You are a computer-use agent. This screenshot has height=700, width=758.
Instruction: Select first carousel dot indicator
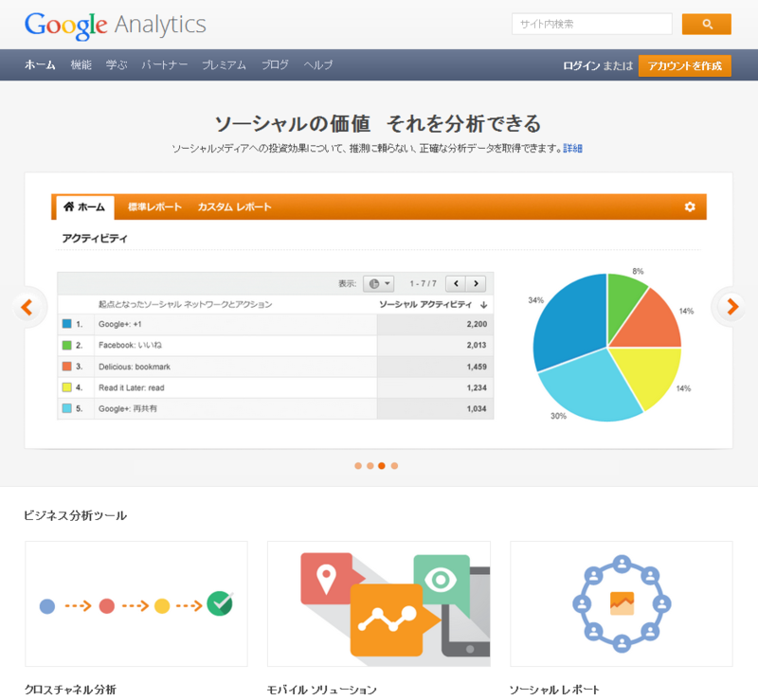358,466
